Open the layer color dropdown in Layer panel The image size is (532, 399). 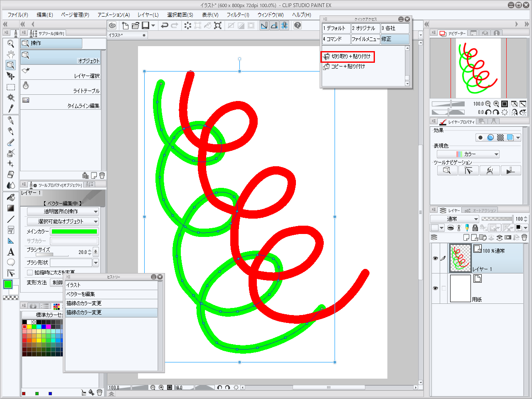(x=522, y=228)
